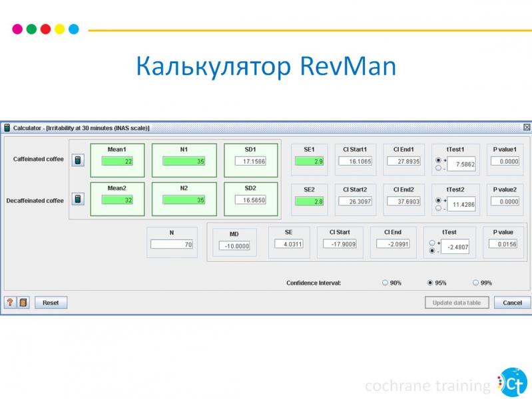Viewport: 532px width, 399px height.
Task: Click the notes icon next to help
Action: click(23, 303)
